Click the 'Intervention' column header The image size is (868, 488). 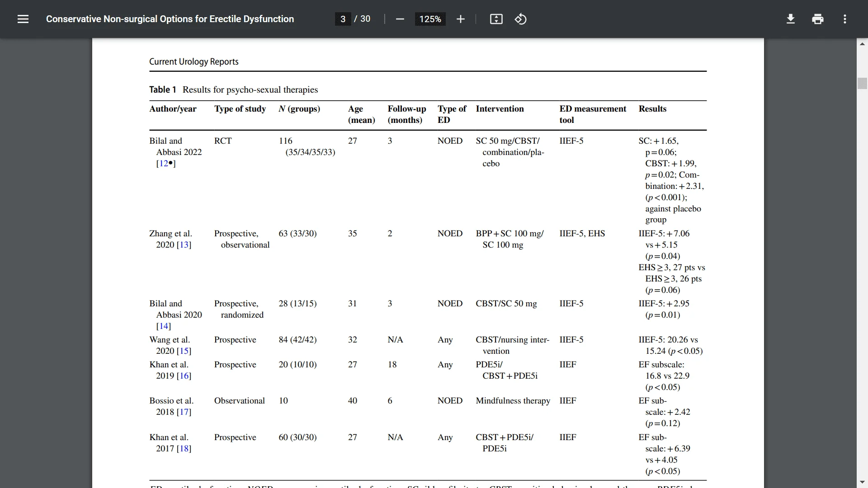(x=500, y=109)
